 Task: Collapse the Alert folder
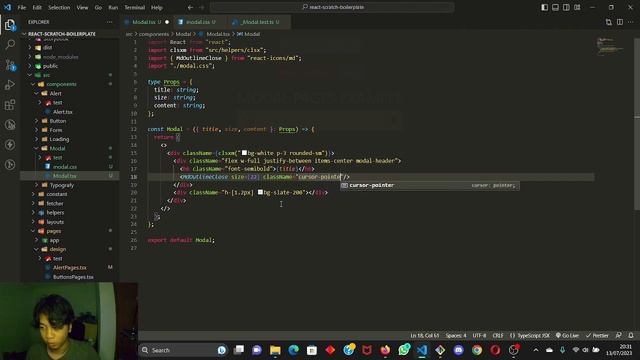[x=56, y=93]
